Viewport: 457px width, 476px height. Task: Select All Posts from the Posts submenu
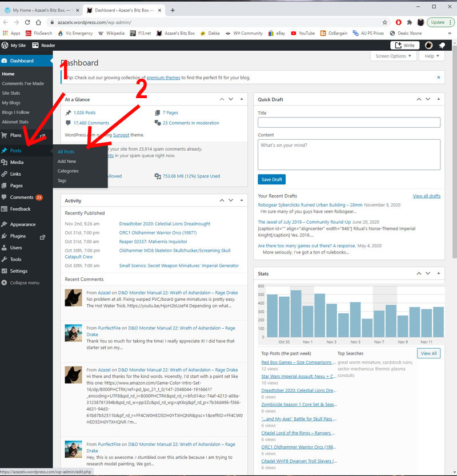(x=66, y=152)
